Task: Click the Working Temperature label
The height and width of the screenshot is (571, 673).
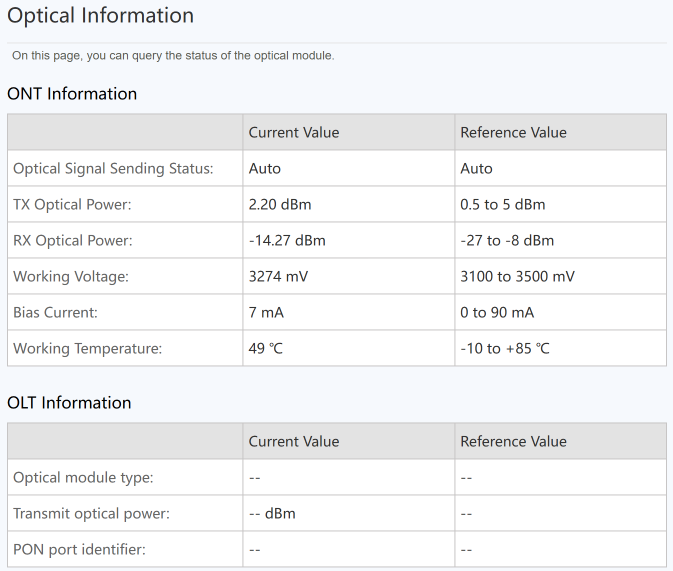Action: click(x=88, y=349)
